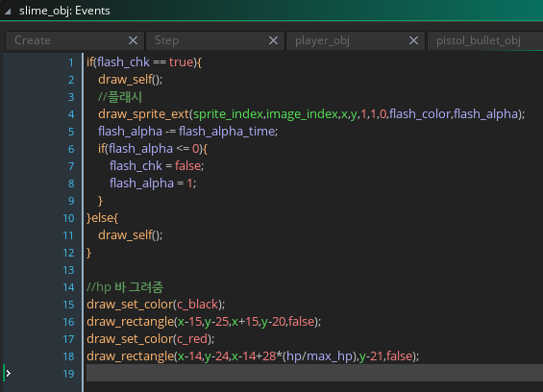This screenshot has width=543, height=392.
Task: Close the Step event tab
Action: [273, 40]
